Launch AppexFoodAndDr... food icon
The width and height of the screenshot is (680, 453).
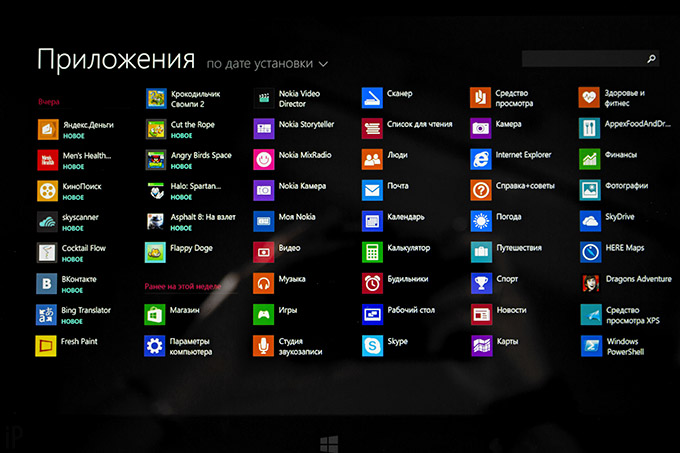590,129
